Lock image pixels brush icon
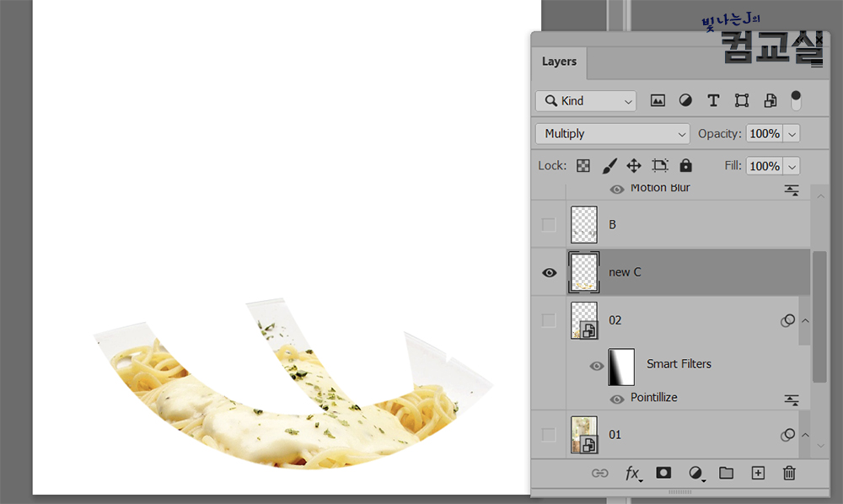 coord(609,165)
